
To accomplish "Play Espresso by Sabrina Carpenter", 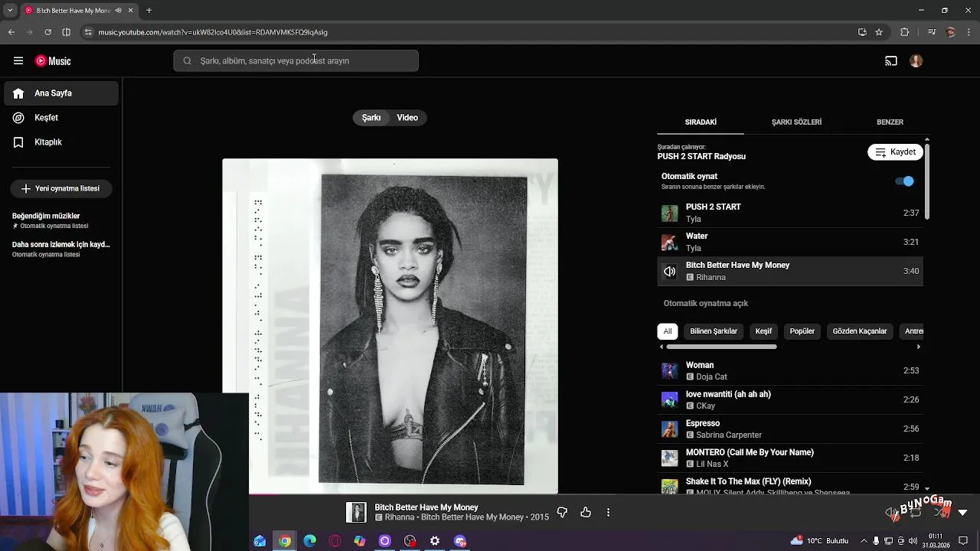I will (790, 429).
